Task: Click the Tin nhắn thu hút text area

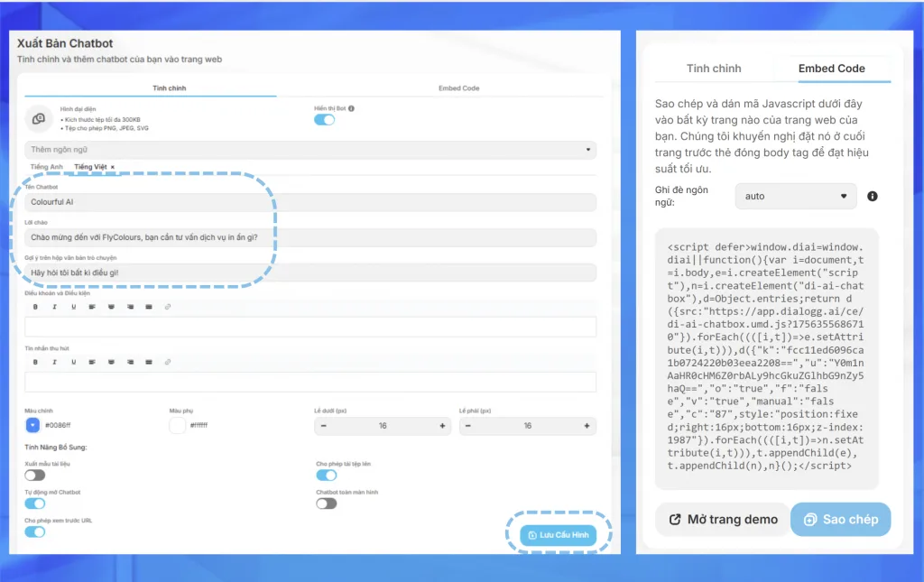Action: [x=310, y=383]
